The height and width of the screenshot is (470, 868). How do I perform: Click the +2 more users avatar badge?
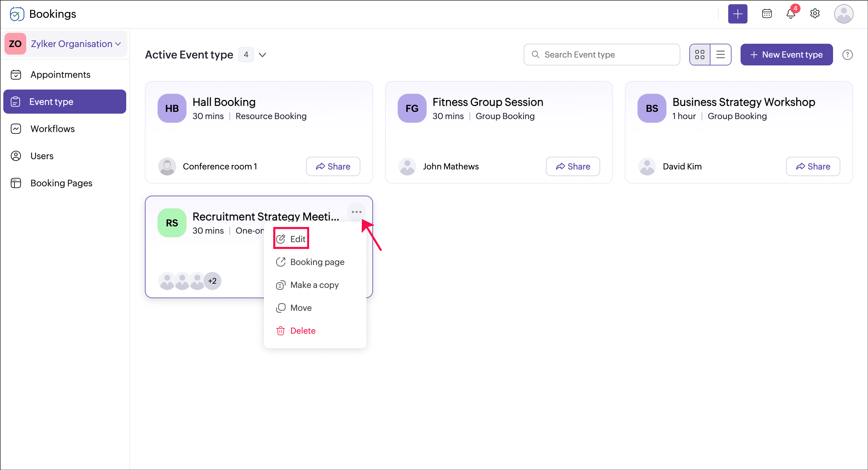click(x=212, y=281)
